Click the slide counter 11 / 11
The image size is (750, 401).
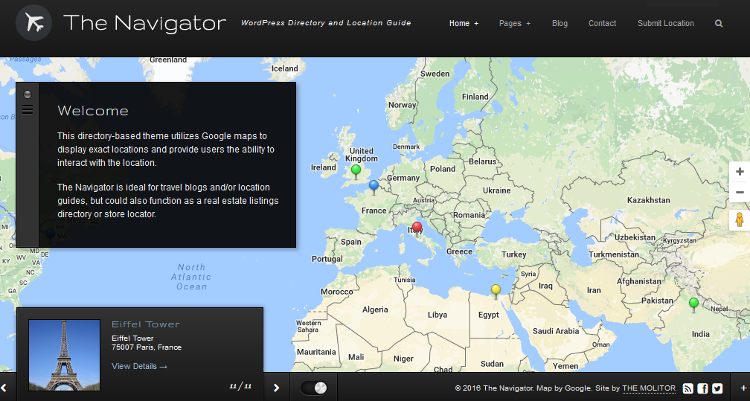coord(241,386)
